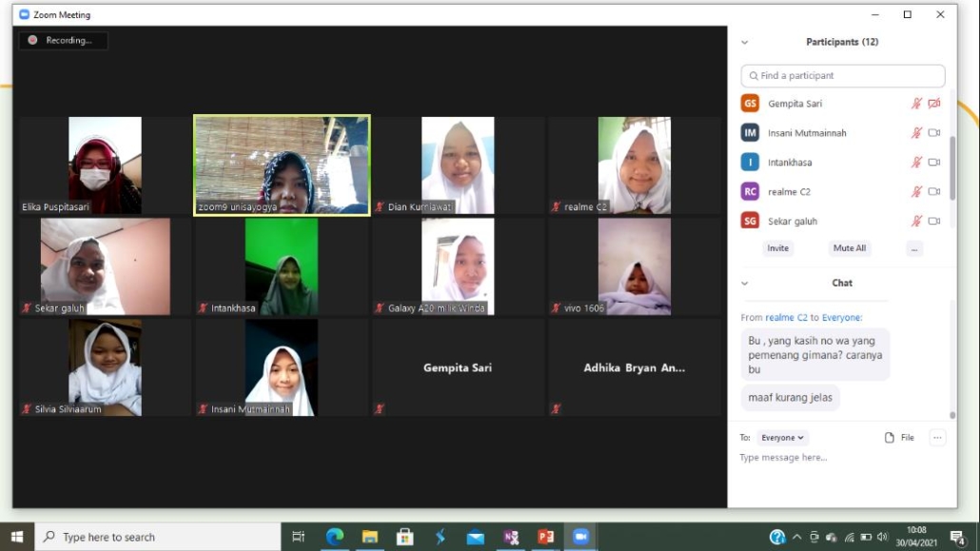Image resolution: width=980 pixels, height=551 pixels.
Task: Open OneNote from the taskbar
Action: tap(511, 537)
